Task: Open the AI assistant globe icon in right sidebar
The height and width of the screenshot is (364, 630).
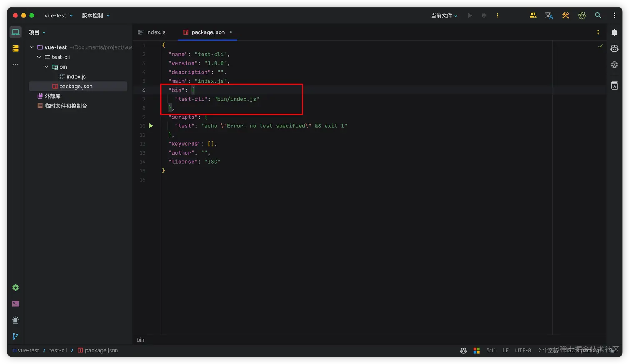Action: click(614, 65)
